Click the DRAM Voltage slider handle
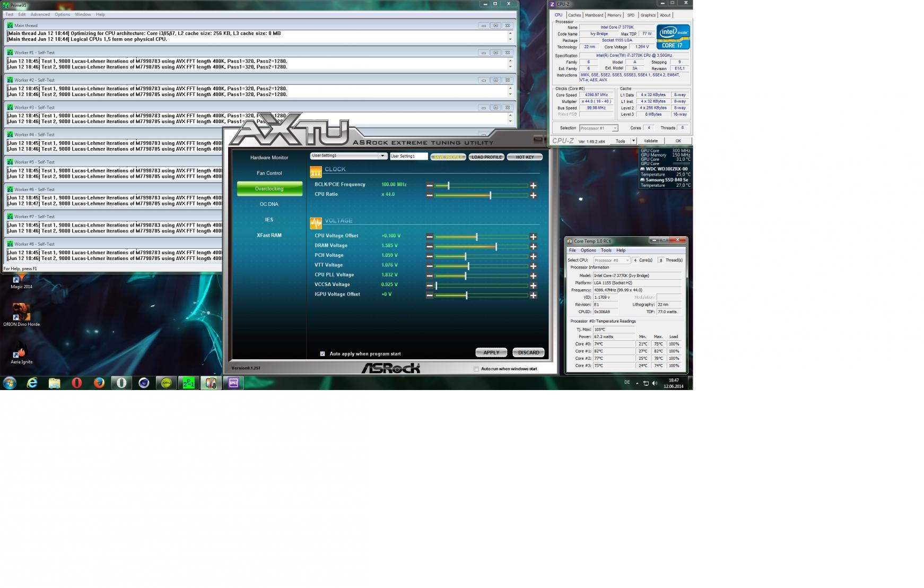This screenshot has width=924, height=588. click(x=496, y=247)
